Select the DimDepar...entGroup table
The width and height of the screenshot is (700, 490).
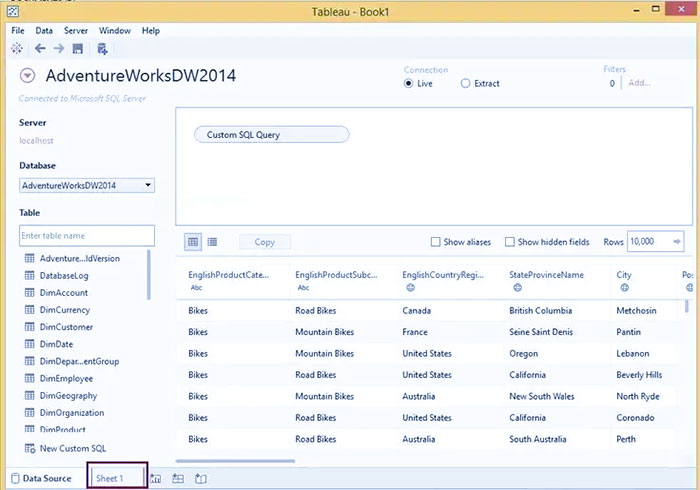click(x=79, y=361)
